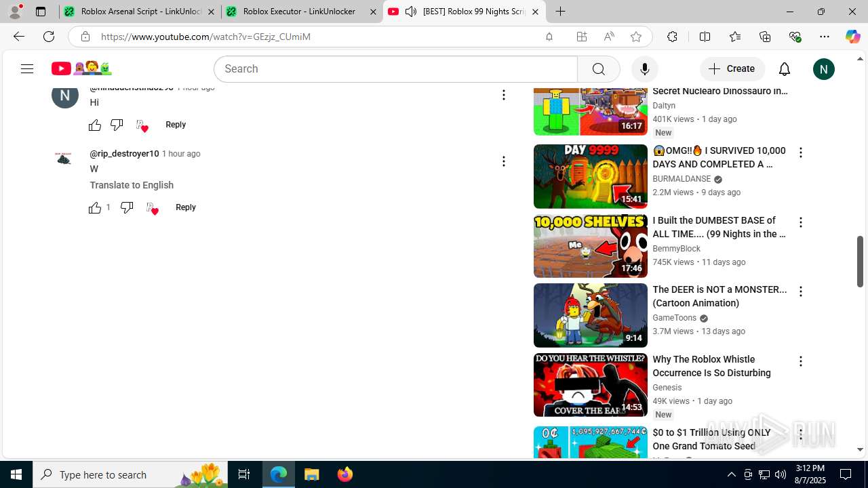Open the Windows Start menu

tap(16, 474)
